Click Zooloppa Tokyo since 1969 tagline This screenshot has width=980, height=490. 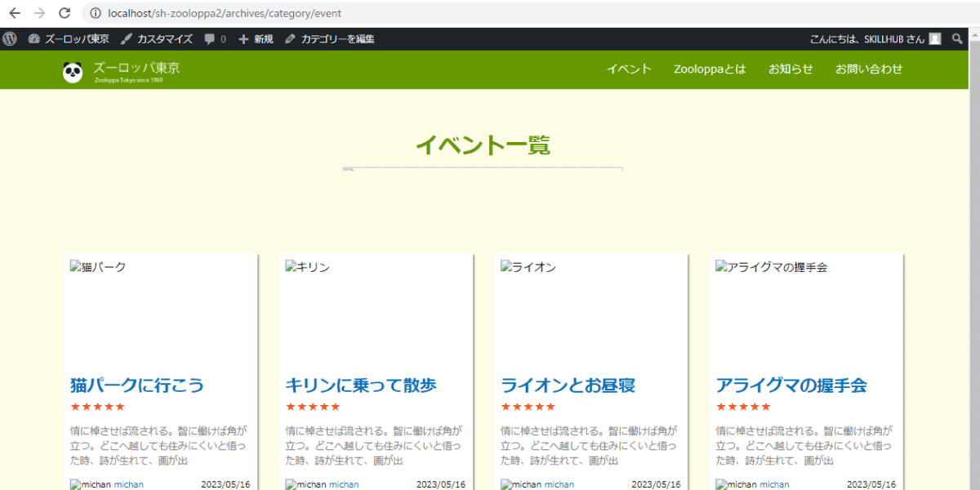click(128, 80)
